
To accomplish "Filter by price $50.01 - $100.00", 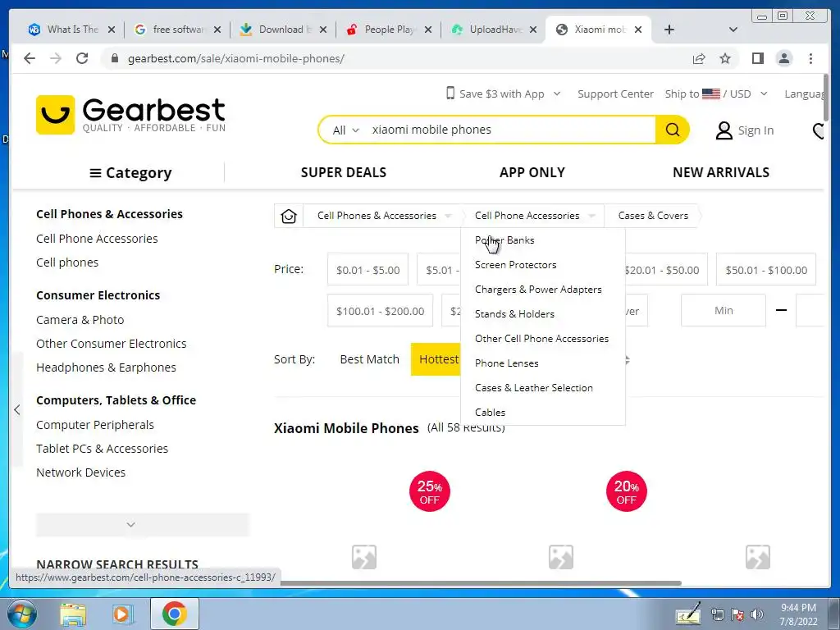I will (766, 270).
